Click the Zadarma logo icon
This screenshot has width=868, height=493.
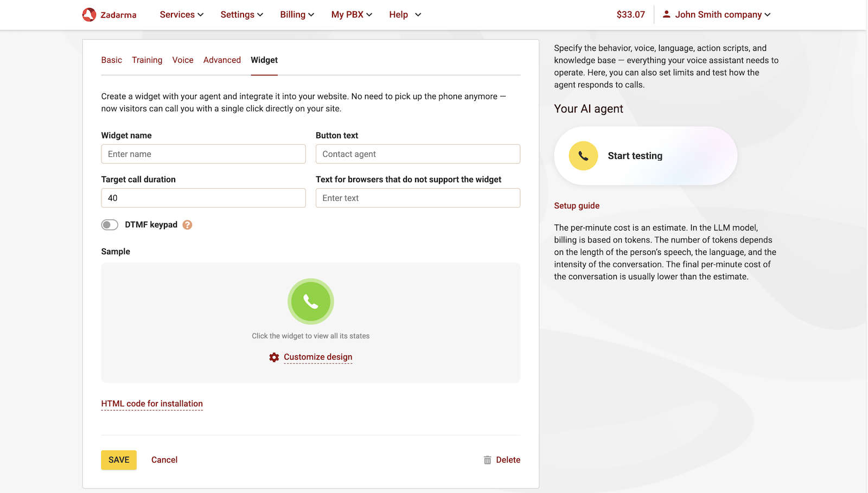click(88, 15)
